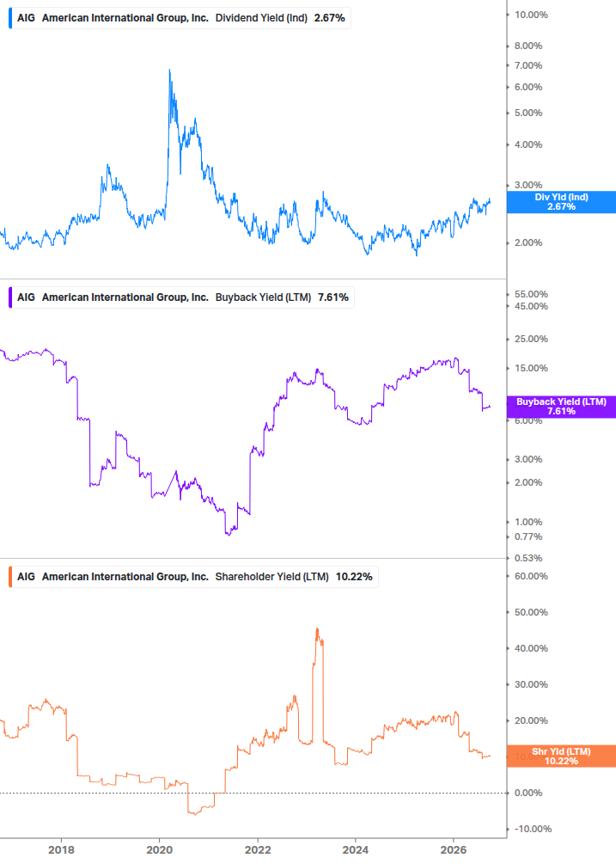Screen dimensions: 616x864
Task: Click the 2024 label on the time axis
Action: click(x=355, y=850)
